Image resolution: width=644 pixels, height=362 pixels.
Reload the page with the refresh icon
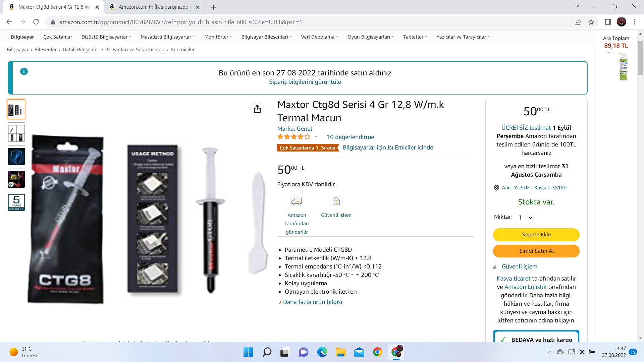(36, 22)
